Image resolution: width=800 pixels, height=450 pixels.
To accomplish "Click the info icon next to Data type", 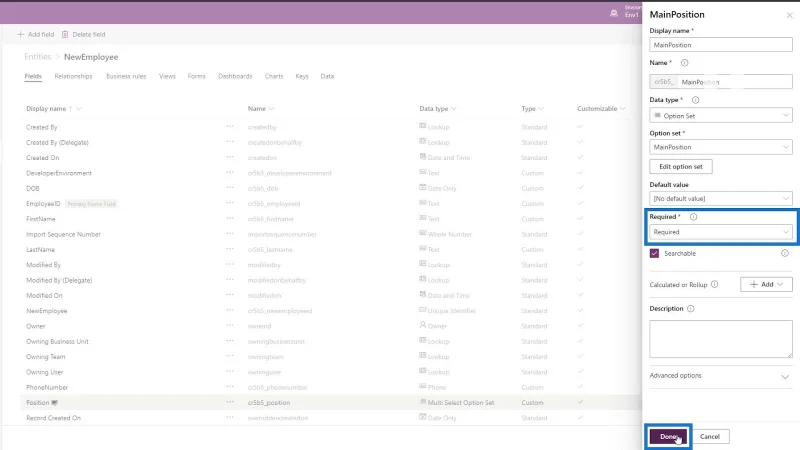I will click(x=695, y=100).
